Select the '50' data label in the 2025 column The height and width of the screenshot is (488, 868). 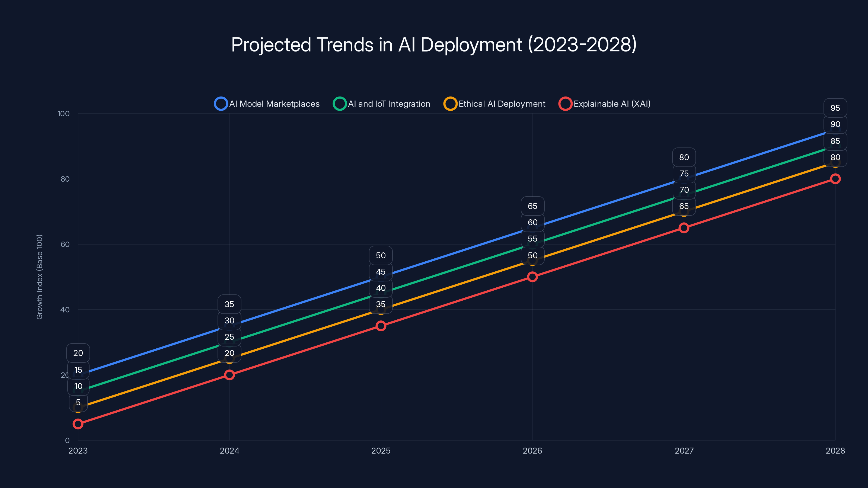pyautogui.click(x=381, y=255)
